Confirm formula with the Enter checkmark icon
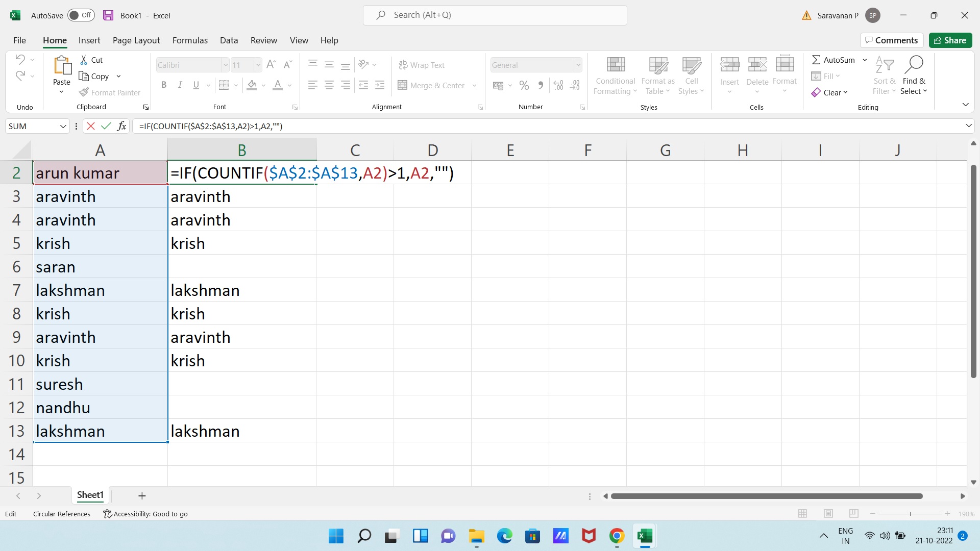The height and width of the screenshot is (551, 980). tap(106, 126)
